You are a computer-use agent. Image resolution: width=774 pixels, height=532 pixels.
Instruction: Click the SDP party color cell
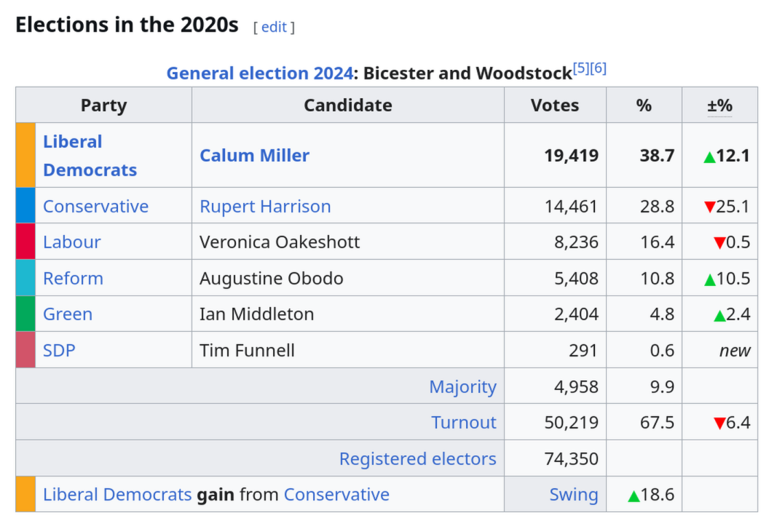25,350
